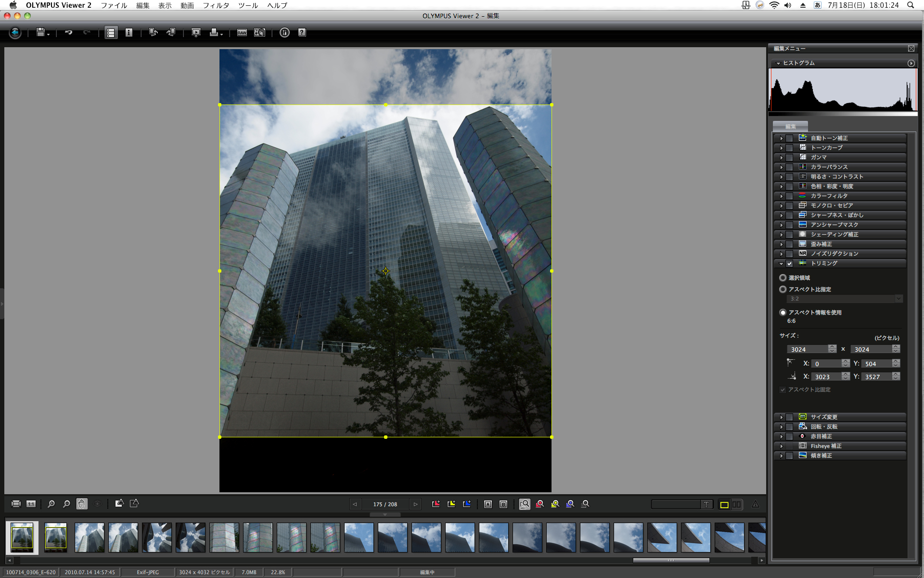The width and height of the screenshot is (924, 578).
Task: Uncheck the トリミング checkbox
Action: pos(789,263)
